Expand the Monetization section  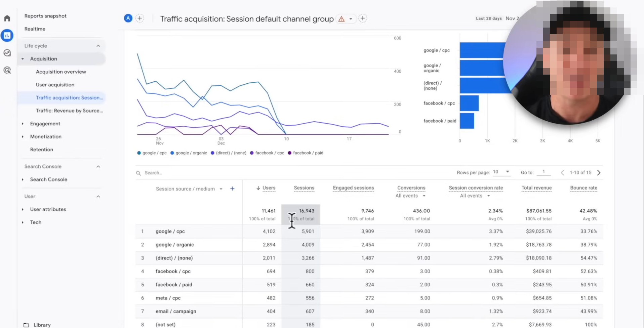tap(23, 137)
